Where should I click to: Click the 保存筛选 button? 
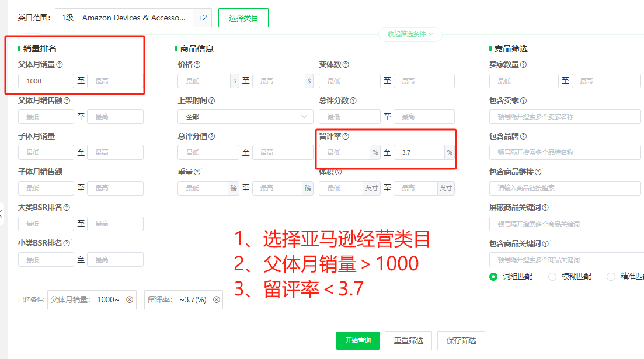pos(461,340)
